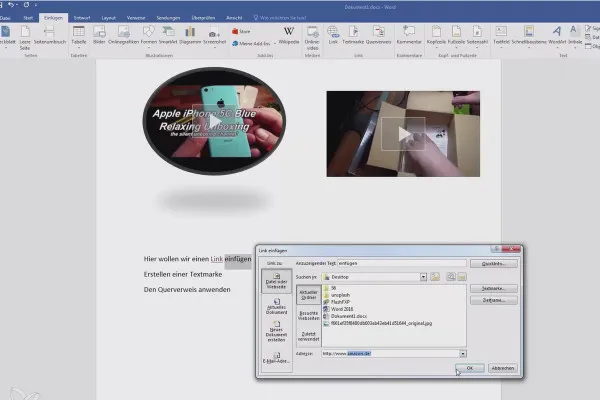Insert an Onlinevideo from the ribbon
The height and width of the screenshot is (400, 600).
coord(312,38)
